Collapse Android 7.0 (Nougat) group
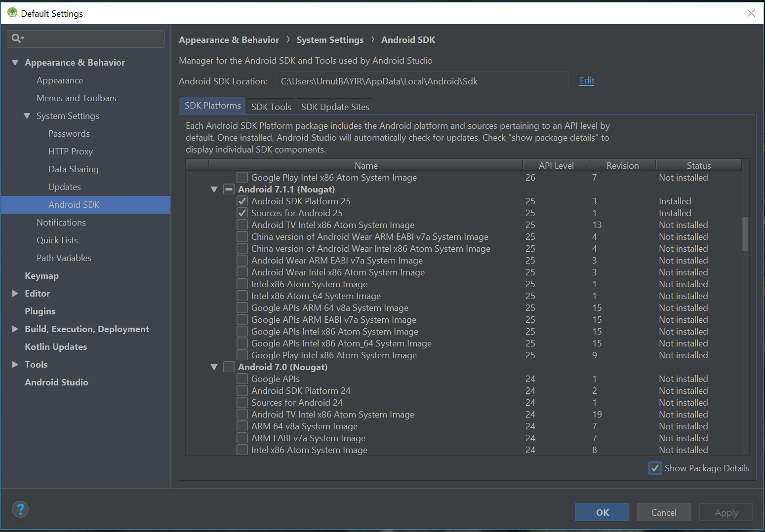This screenshot has width=765, height=532. coord(214,367)
